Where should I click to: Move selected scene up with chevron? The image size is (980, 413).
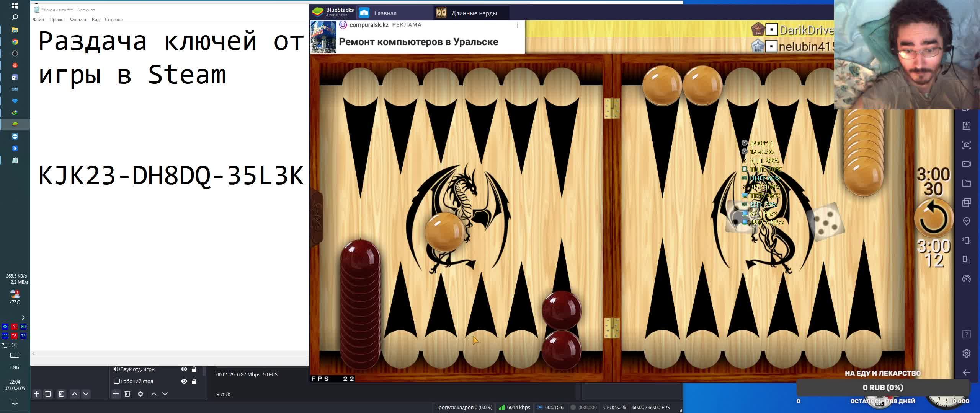click(x=75, y=394)
